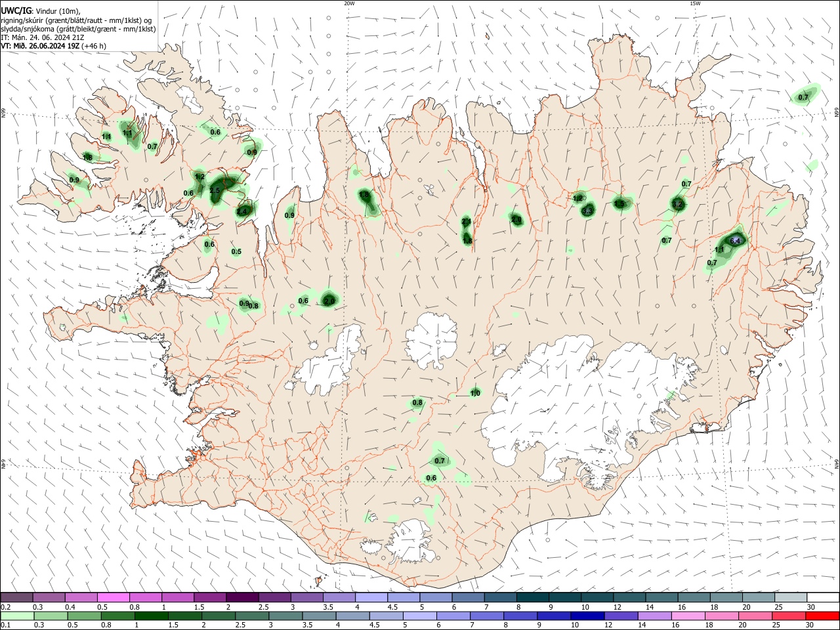
Task: Pick the darkest green swatch on the rain scale
Action: [151, 616]
